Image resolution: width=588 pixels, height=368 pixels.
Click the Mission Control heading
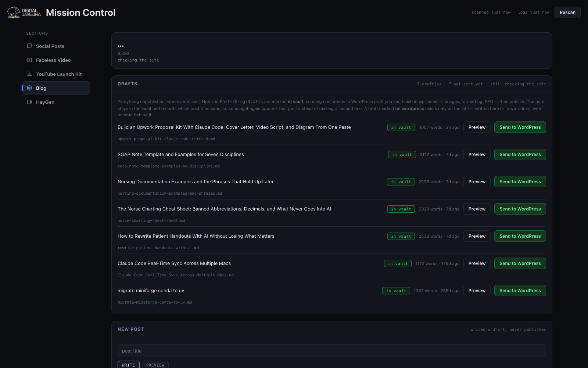point(80,13)
